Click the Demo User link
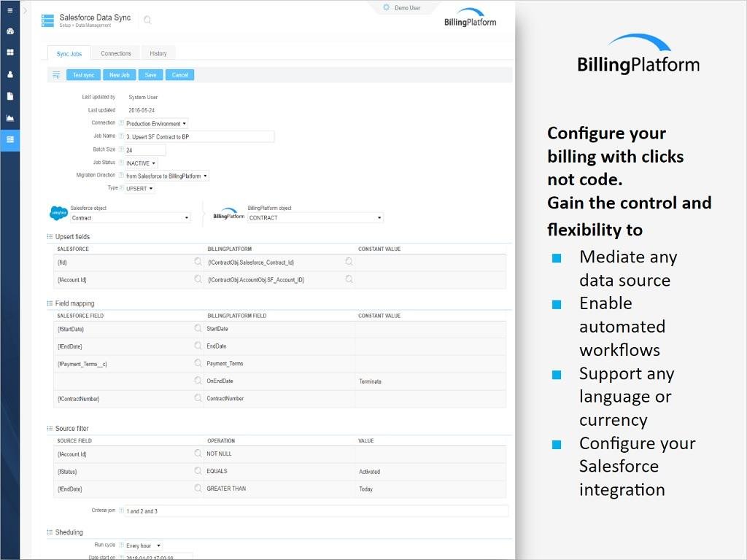Image resolution: width=747 pixels, height=560 pixels. click(407, 8)
